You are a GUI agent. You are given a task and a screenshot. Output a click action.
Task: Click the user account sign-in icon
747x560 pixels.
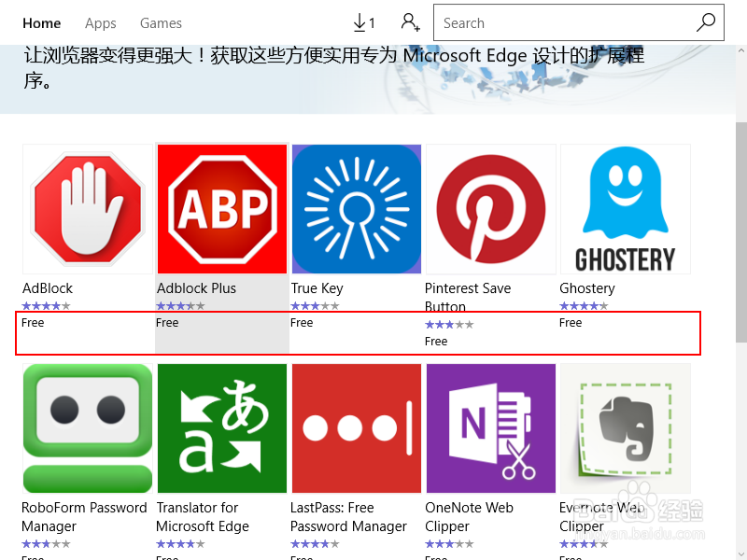pyautogui.click(x=410, y=22)
